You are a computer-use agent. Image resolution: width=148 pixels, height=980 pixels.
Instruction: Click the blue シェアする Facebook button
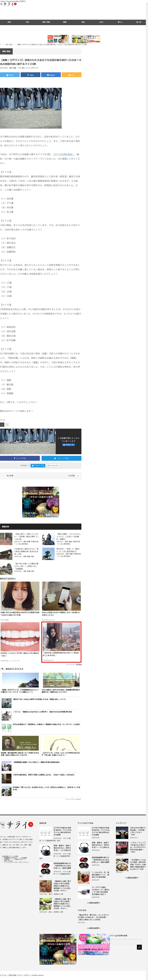[20, 458]
